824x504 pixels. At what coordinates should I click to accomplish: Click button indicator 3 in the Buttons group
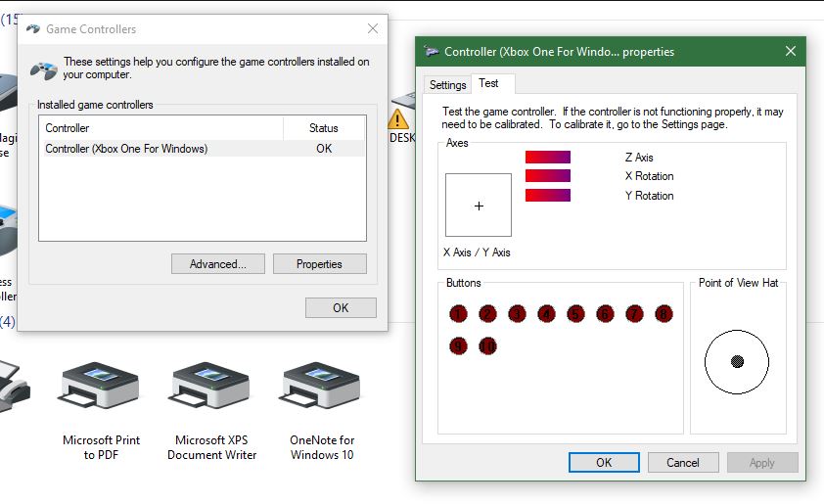point(517,314)
